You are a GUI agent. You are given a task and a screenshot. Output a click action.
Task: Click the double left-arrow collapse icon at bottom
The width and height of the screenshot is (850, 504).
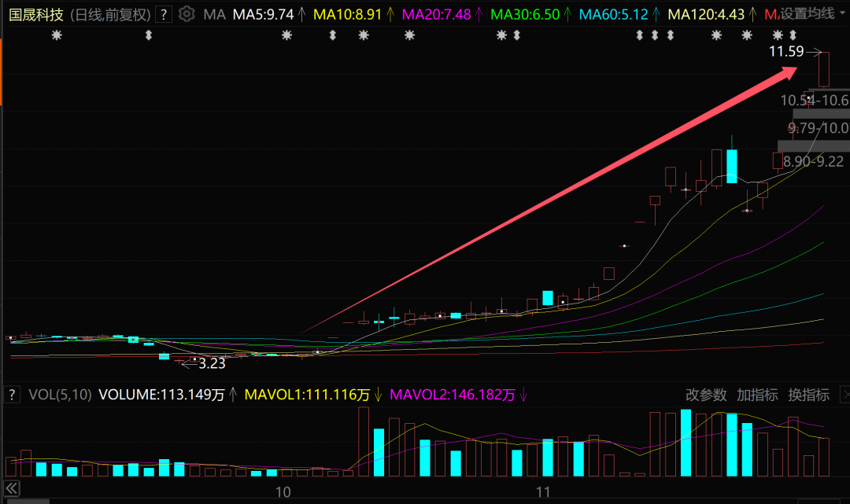tap(11, 488)
